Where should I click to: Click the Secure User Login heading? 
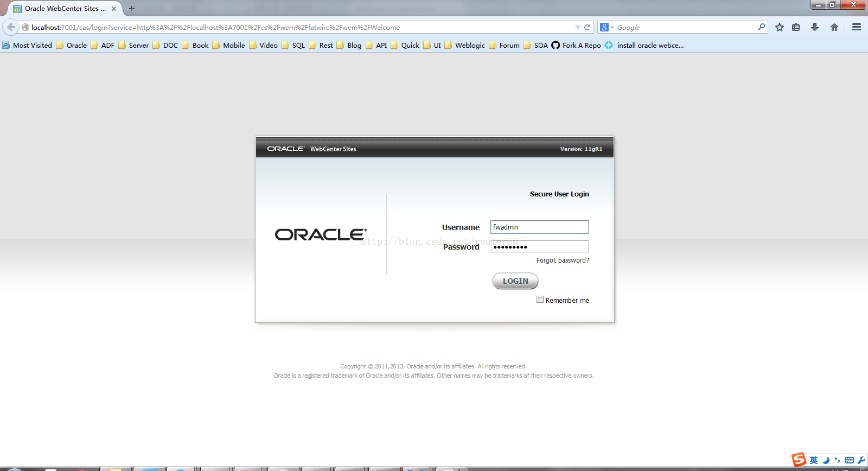(559, 194)
